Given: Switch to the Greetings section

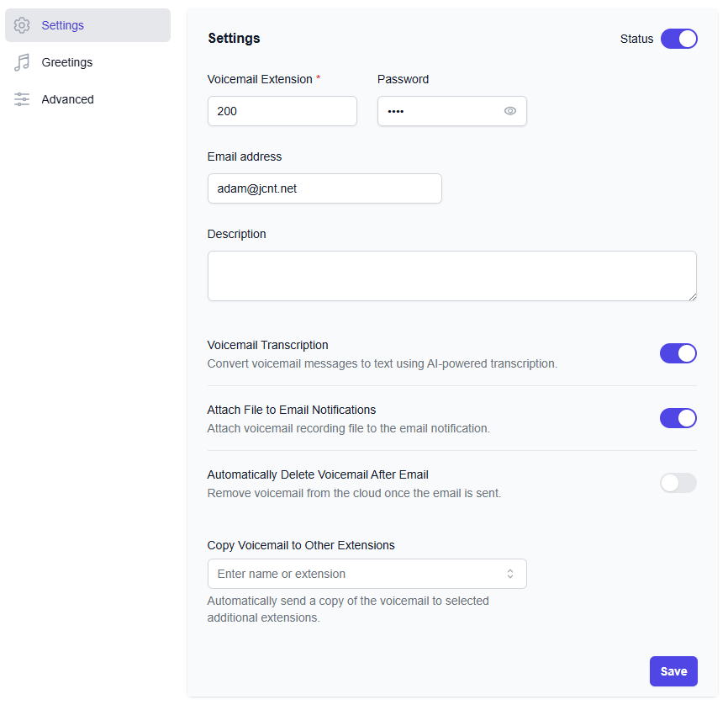Looking at the screenshot, I should point(87,62).
